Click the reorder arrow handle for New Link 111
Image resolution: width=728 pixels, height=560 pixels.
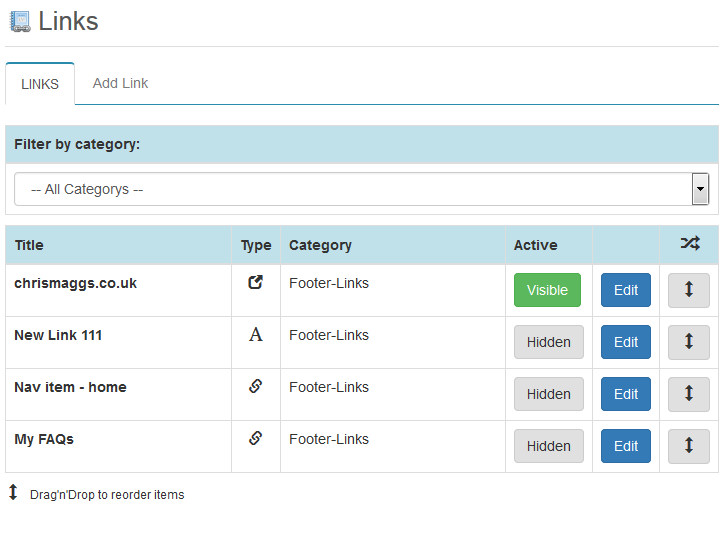[689, 342]
